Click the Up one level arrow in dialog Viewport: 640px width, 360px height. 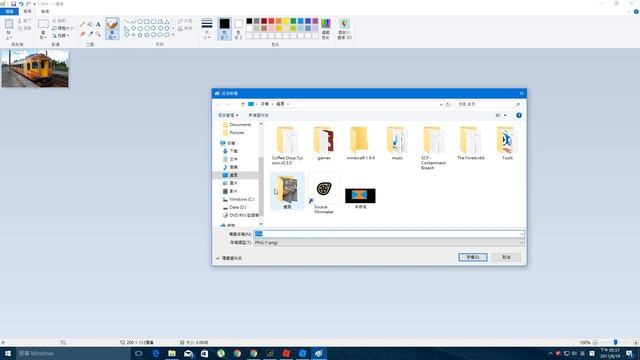point(242,104)
